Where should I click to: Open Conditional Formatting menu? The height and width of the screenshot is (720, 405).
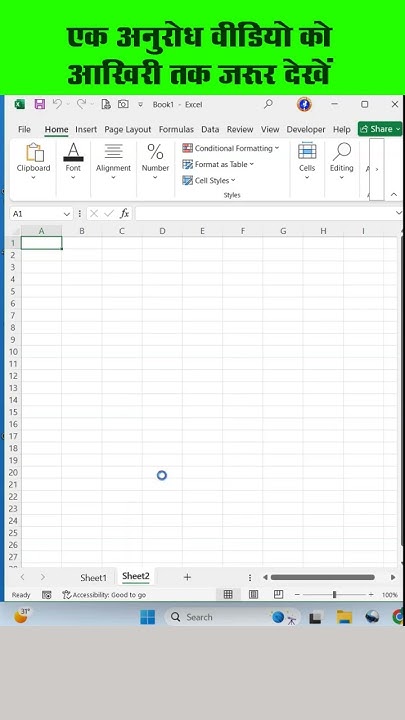[231, 148]
